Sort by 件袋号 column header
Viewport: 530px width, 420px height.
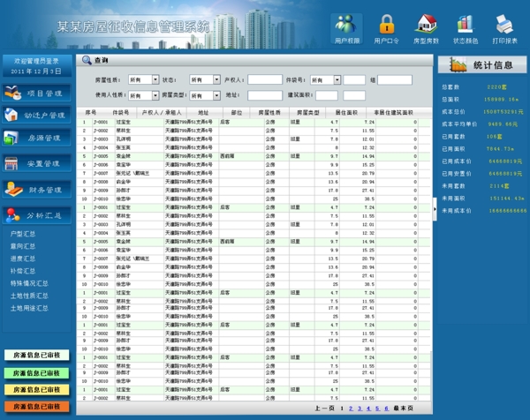click(121, 112)
